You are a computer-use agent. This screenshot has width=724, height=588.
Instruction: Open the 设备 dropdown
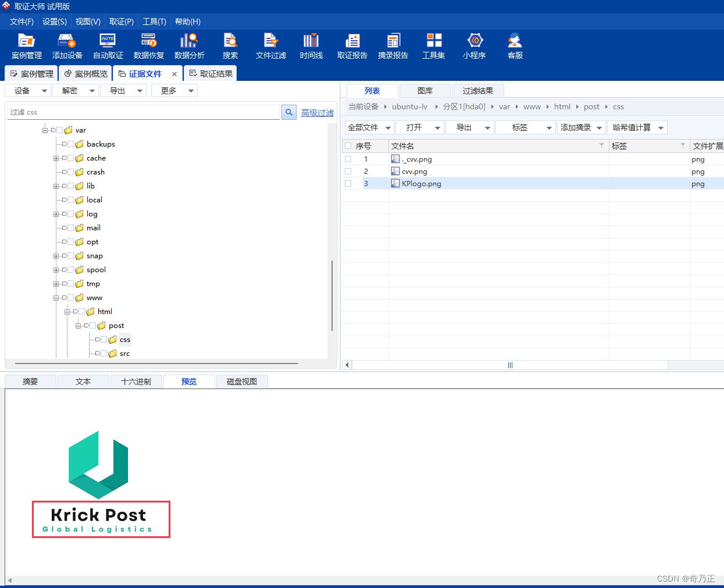[x=27, y=91]
